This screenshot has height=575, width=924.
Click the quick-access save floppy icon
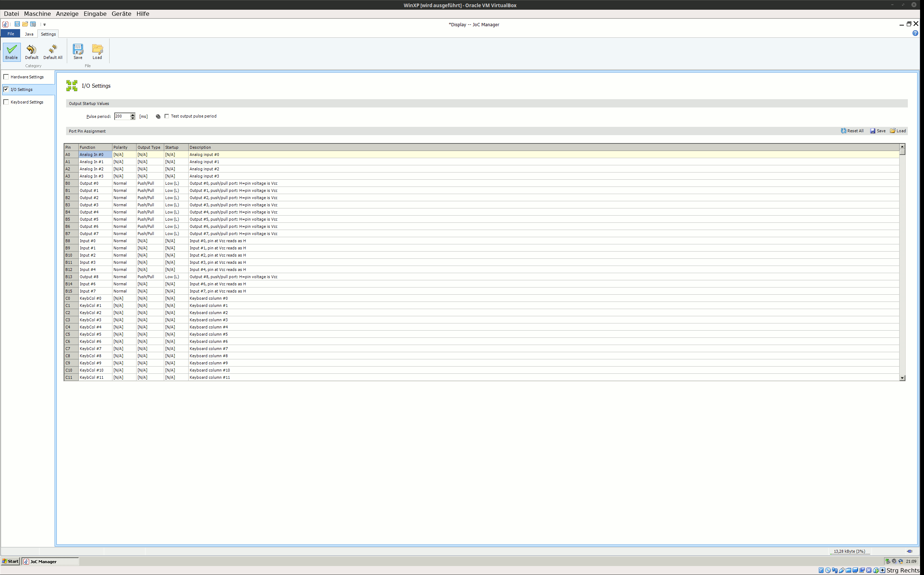(x=17, y=24)
